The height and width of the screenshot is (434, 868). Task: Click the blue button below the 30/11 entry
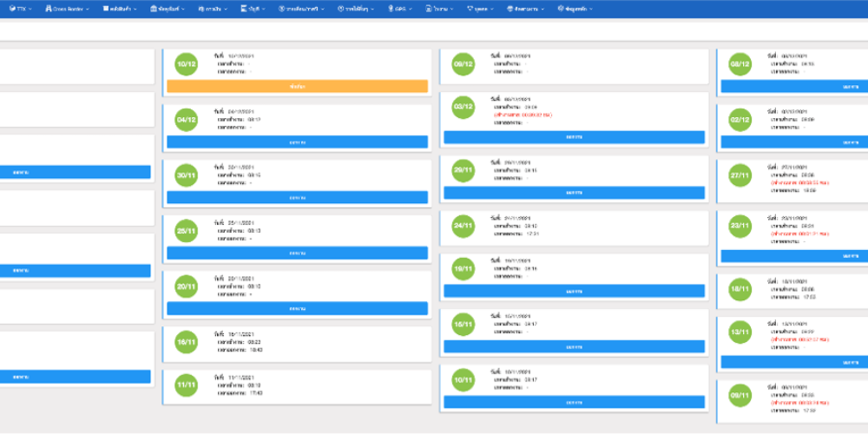(297, 198)
